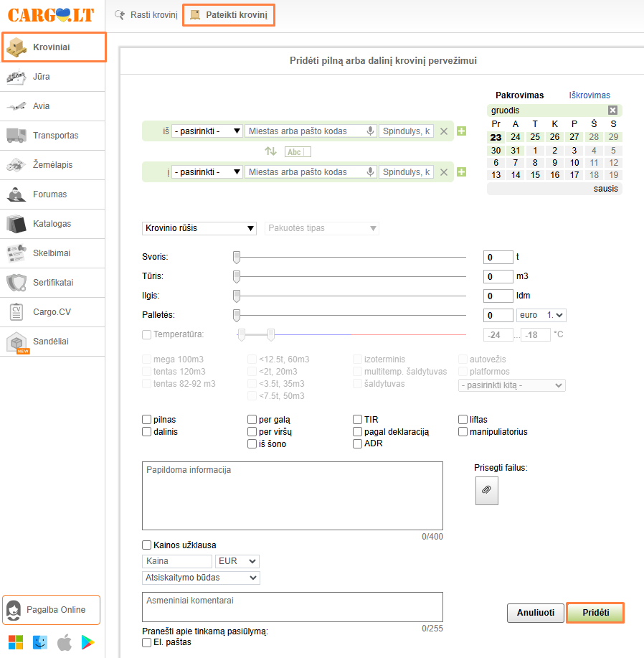
Task: Select the Iškrovimas calendar tab
Action: (589, 95)
